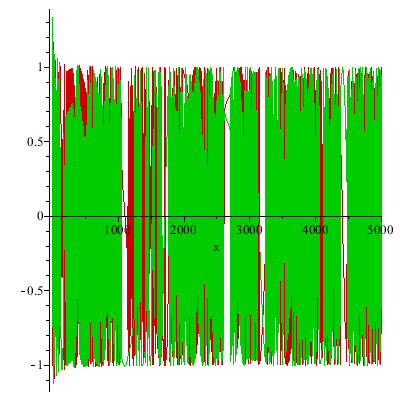
Task: Click the red vertical band near 4100
Action: tap(321, 233)
